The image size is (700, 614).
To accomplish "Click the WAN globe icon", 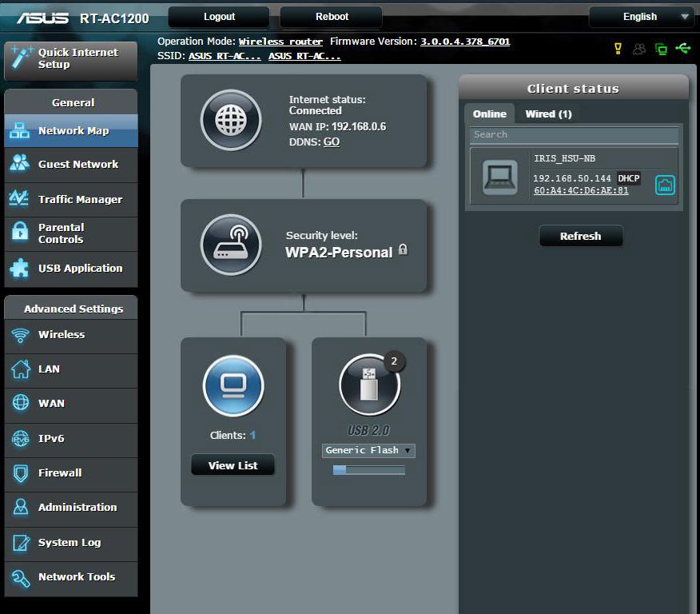I will [21, 403].
